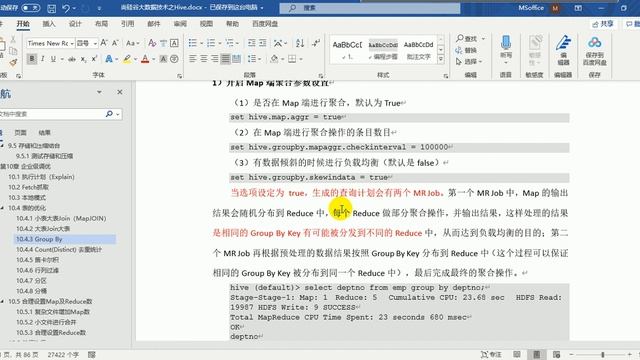Toggle Bold formatting
640x360 pixels.
[x=32, y=59]
